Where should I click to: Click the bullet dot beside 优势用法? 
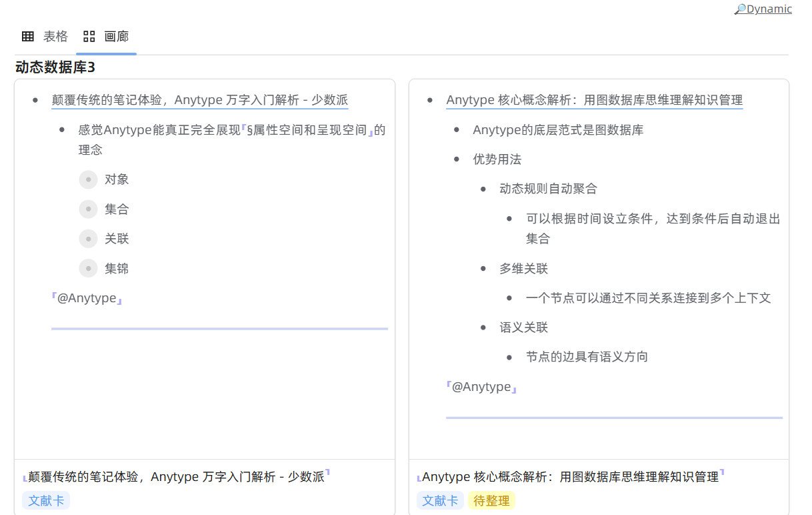pyautogui.click(x=457, y=159)
